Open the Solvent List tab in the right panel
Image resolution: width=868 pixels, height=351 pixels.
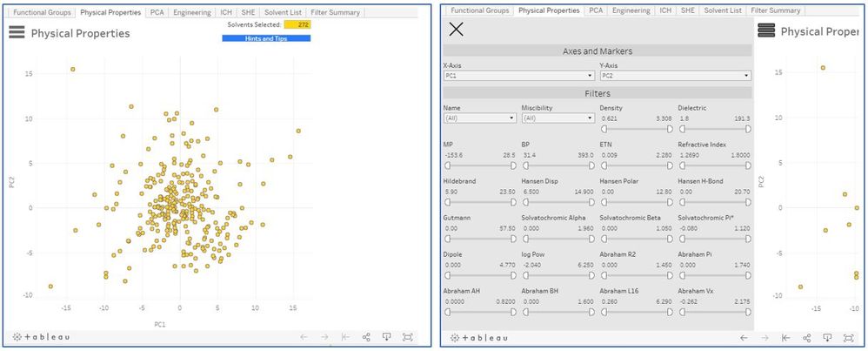(x=723, y=10)
